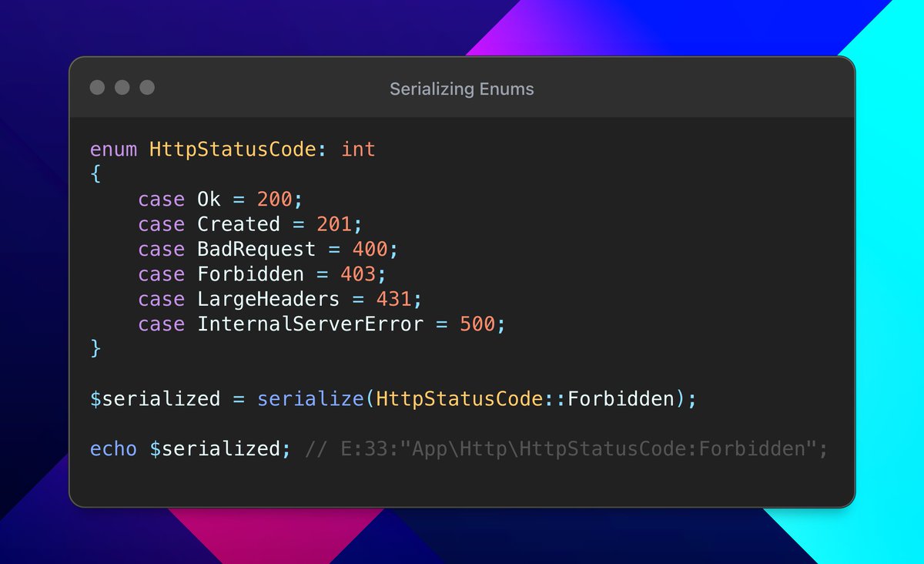Click the first gray window dot
The image size is (924, 564).
[97, 88]
